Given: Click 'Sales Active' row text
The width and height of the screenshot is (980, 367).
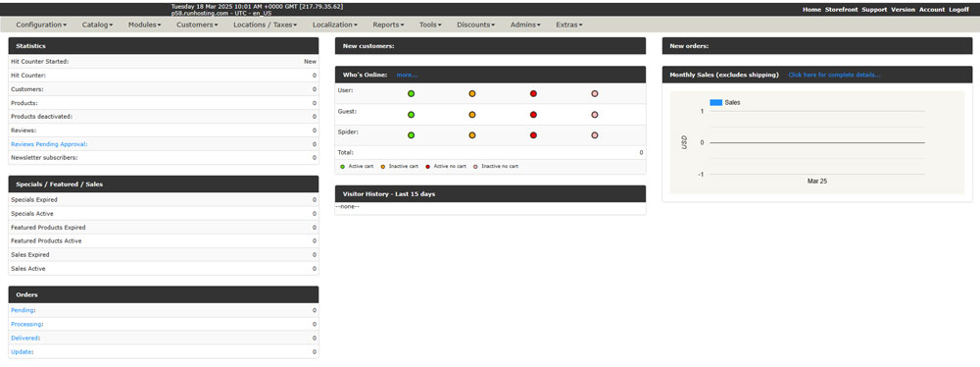Looking at the screenshot, I should (x=28, y=269).
